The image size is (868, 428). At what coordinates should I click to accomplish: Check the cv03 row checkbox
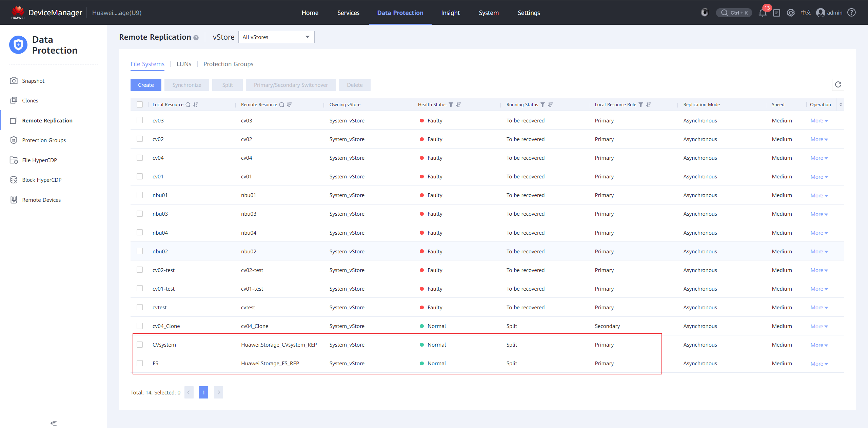(140, 120)
